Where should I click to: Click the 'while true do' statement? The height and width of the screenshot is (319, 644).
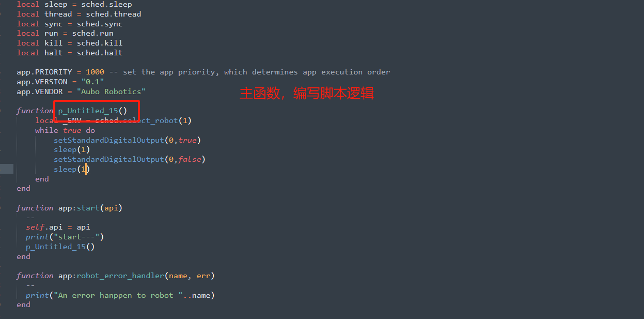click(65, 130)
